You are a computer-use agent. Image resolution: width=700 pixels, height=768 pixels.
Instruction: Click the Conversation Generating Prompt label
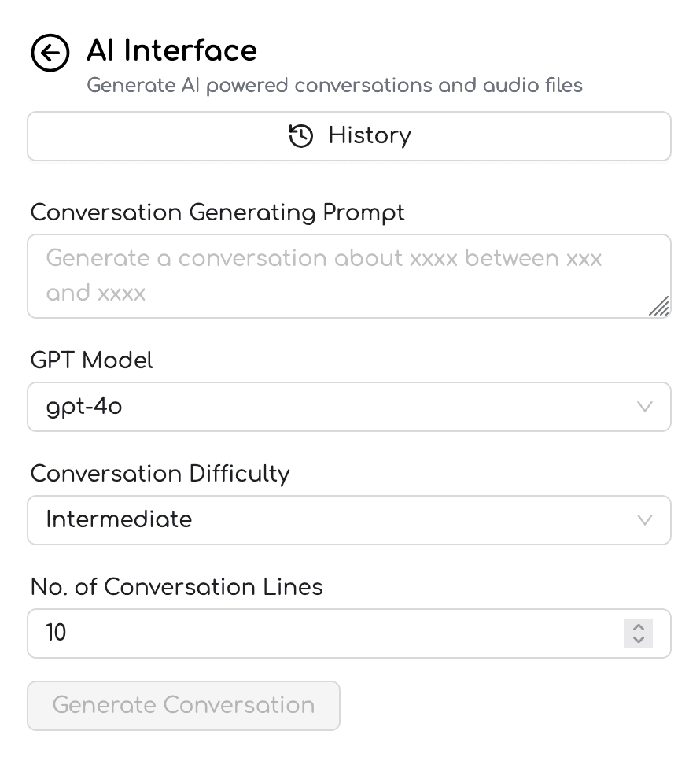218,212
